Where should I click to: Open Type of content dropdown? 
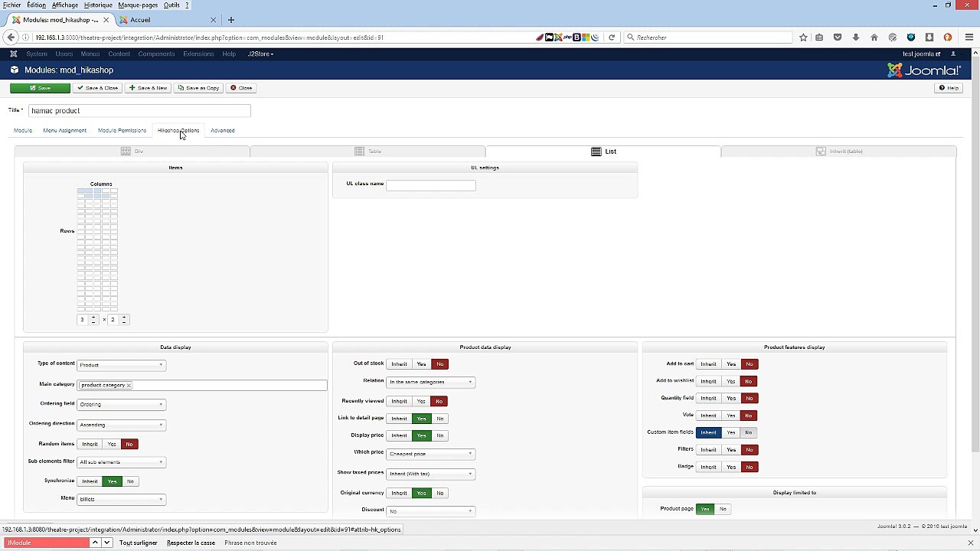(121, 365)
